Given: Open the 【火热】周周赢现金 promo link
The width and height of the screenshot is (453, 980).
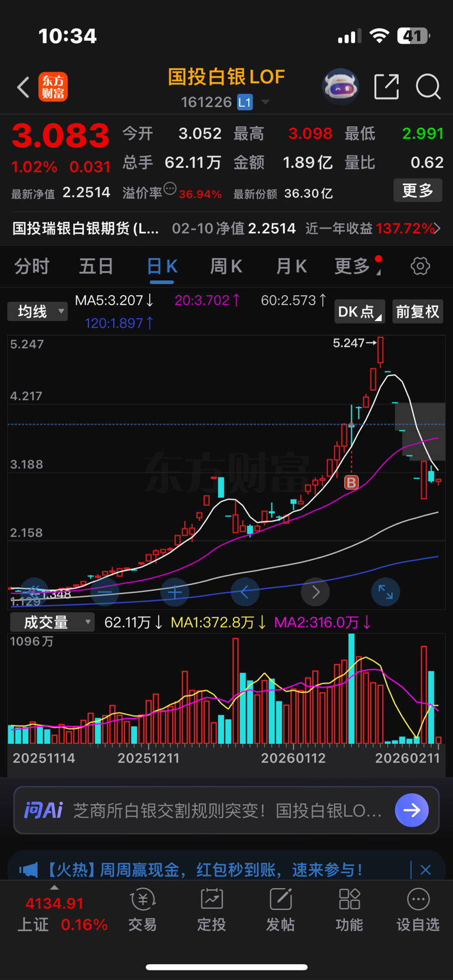Looking at the screenshot, I should click(x=203, y=870).
